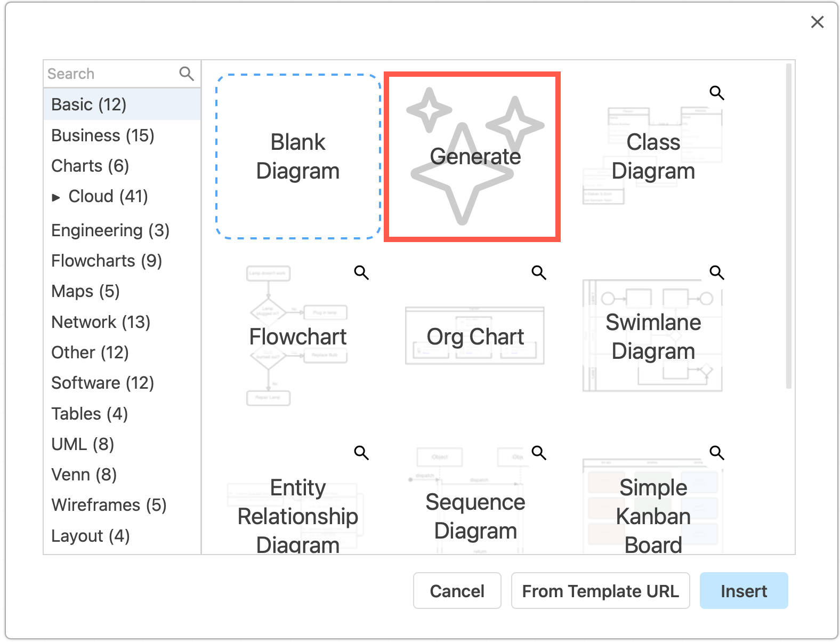
Task: Click the search magnifier in the search box
Action: [187, 73]
